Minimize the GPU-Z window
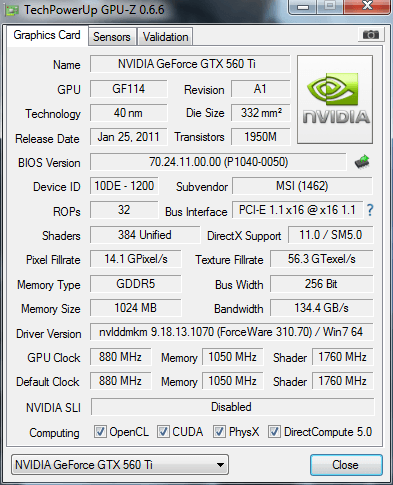 click(x=302, y=7)
